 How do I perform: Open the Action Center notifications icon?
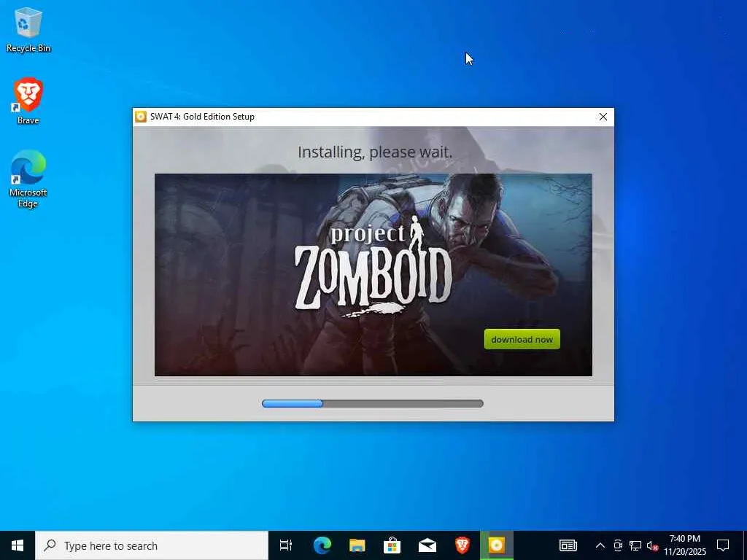coord(723,545)
